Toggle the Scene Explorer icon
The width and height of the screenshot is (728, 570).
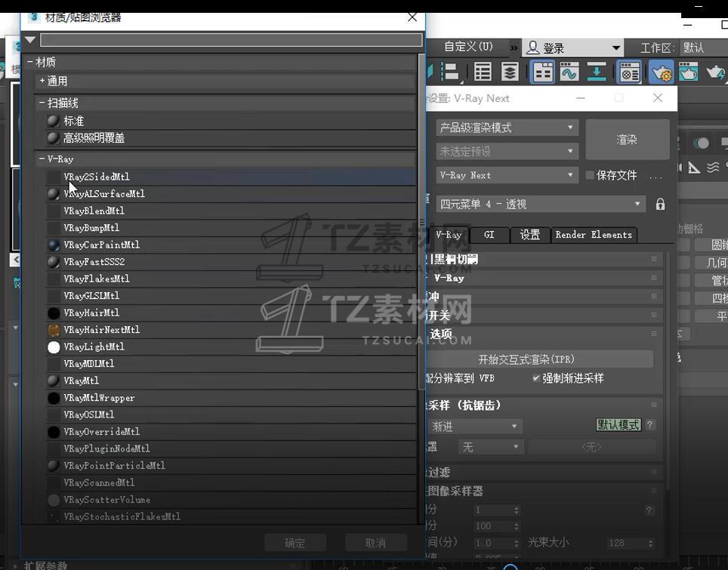(483, 72)
